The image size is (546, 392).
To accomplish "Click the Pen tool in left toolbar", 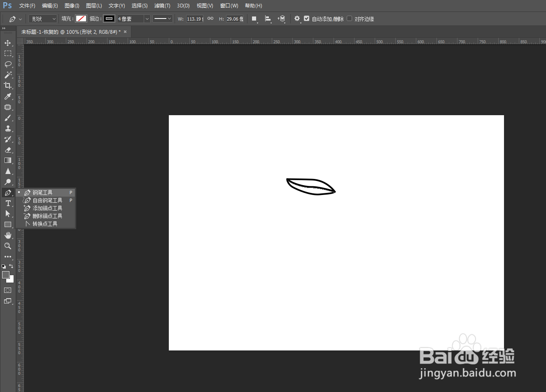I will pos(8,193).
